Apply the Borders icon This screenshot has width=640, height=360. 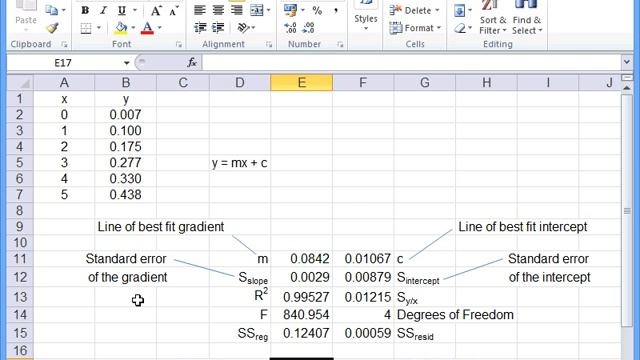tap(86, 28)
